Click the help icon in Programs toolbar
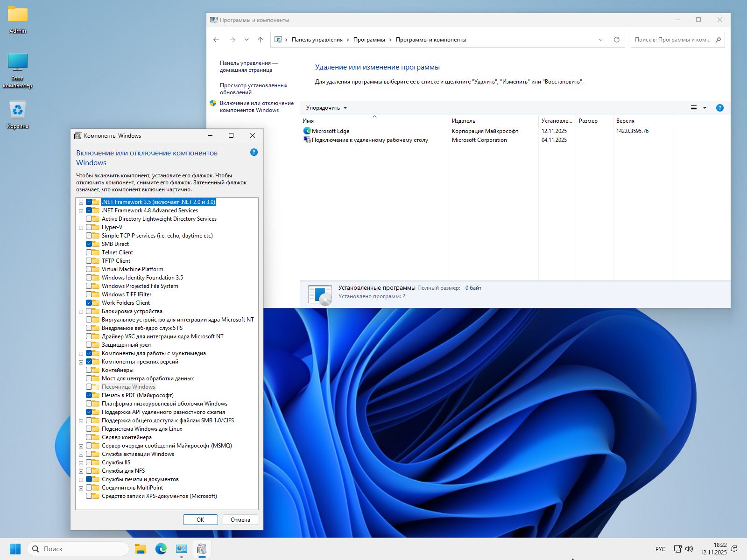The height and width of the screenshot is (560, 747). point(719,108)
